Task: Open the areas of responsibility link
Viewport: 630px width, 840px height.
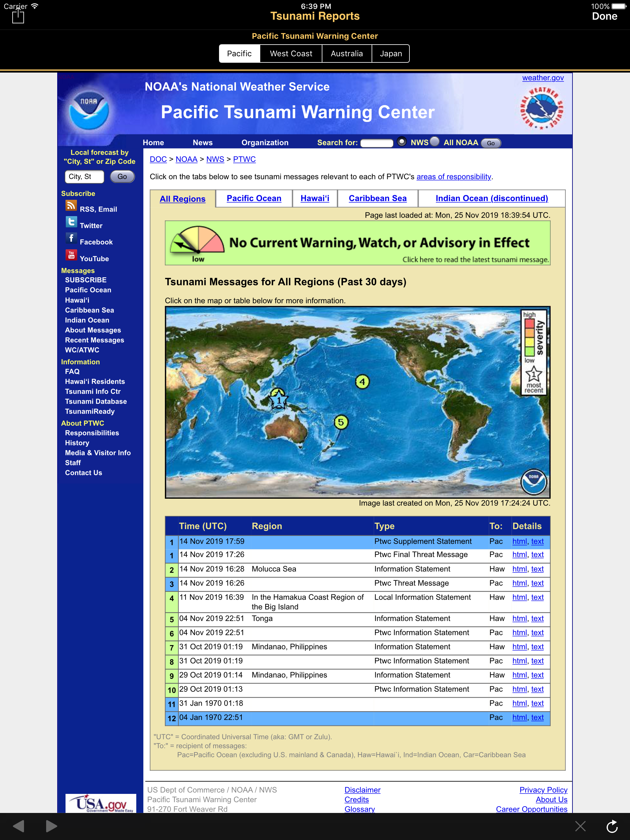Action: coord(453,176)
